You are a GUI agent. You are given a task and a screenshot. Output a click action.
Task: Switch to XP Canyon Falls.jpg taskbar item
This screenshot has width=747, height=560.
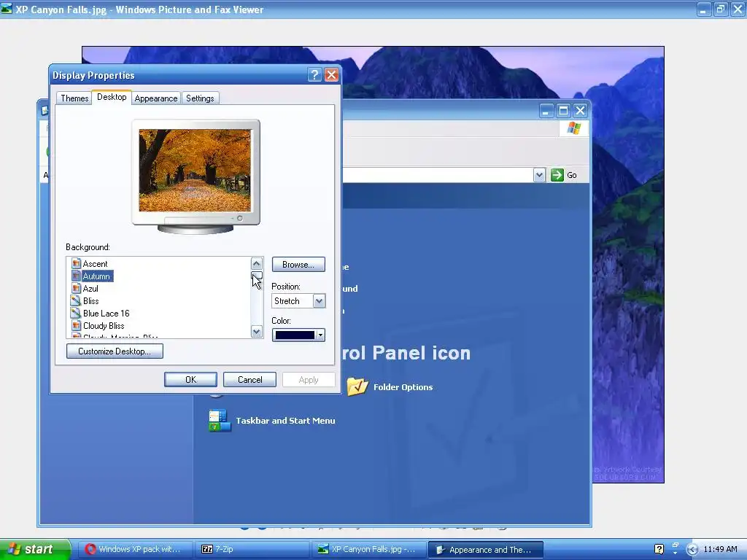[369, 549]
